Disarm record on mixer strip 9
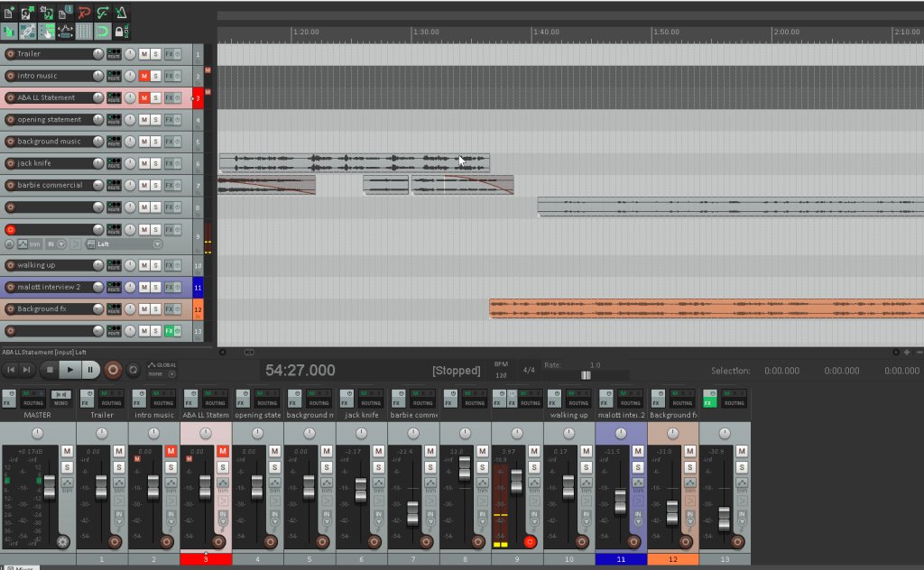The image size is (924, 570). pyautogui.click(x=529, y=542)
